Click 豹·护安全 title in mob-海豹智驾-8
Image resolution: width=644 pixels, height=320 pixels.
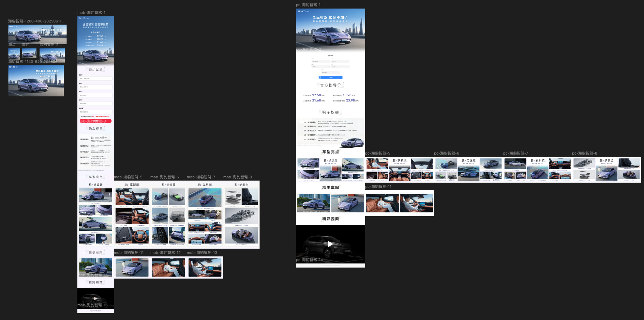[x=241, y=185]
